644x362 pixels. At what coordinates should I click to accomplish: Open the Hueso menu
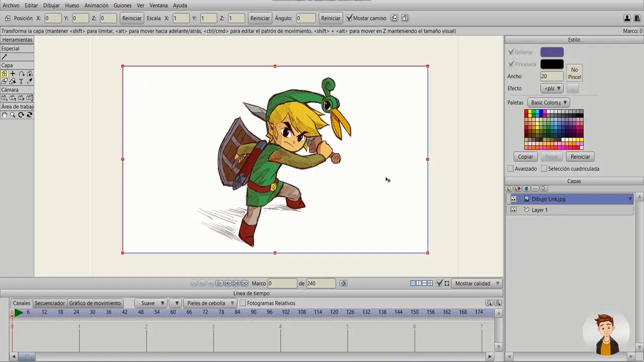click(x=72, y=6)
